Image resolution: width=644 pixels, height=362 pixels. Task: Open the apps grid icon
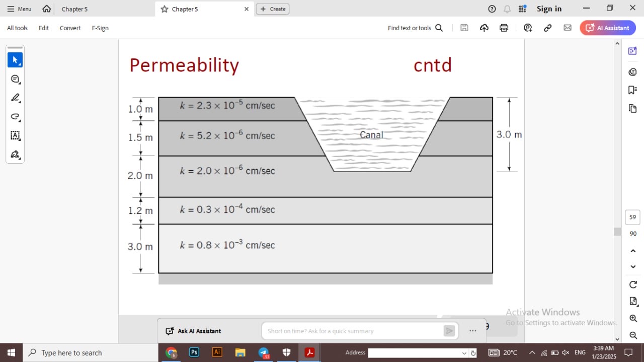click(522, 9)
